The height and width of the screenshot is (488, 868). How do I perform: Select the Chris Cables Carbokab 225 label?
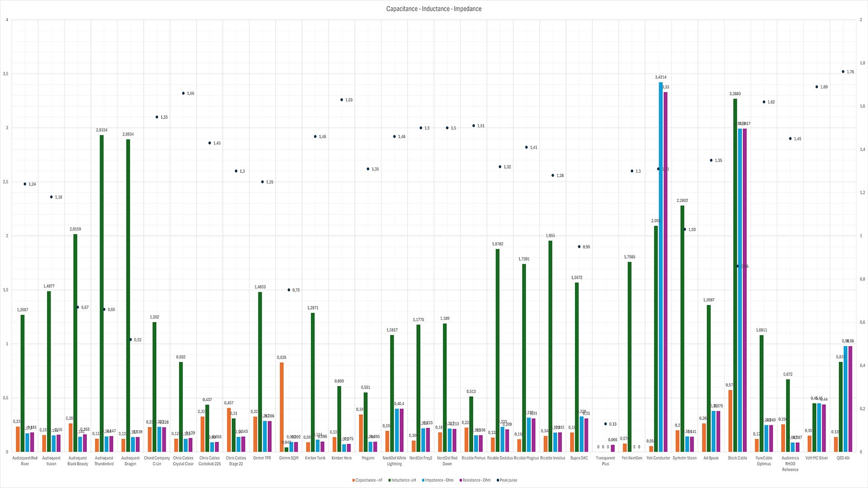[x=210, y=461]
